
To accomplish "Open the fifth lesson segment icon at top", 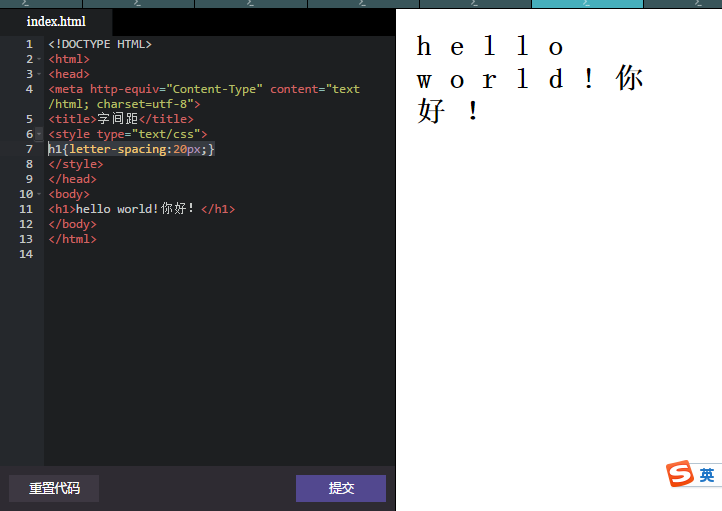I will (x=474, y=4).
